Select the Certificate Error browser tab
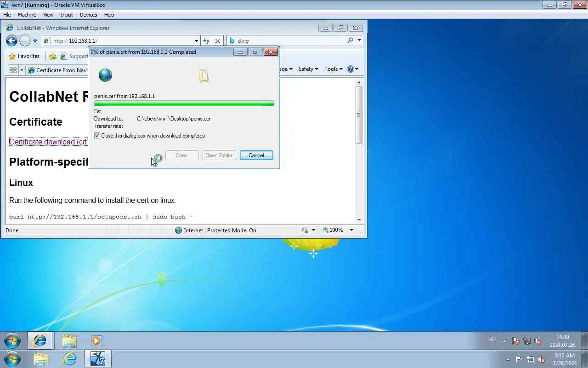Viewport: 588px width, 368px height. 57,70
